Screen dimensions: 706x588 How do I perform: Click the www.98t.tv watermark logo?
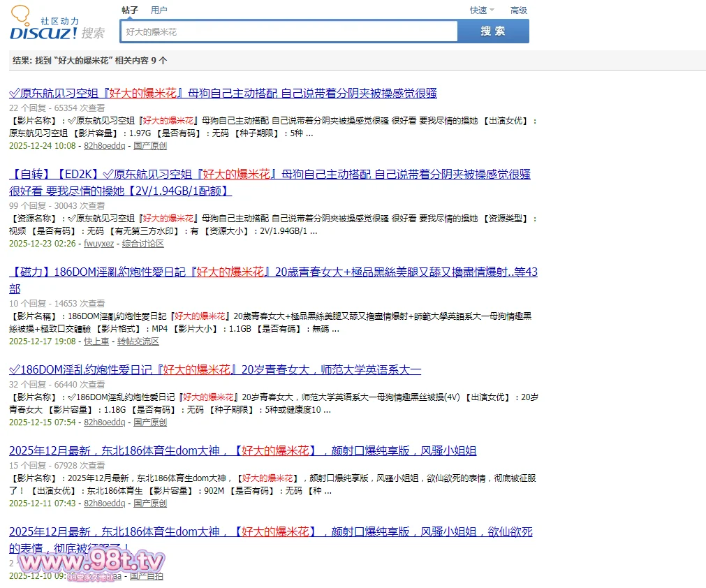coord(89,563)
